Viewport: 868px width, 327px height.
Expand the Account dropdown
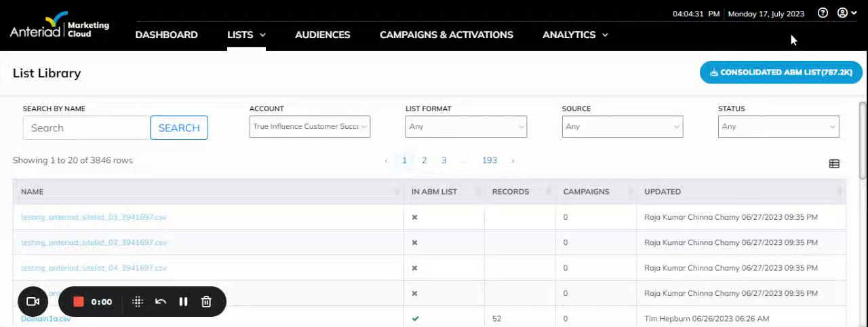309,127
